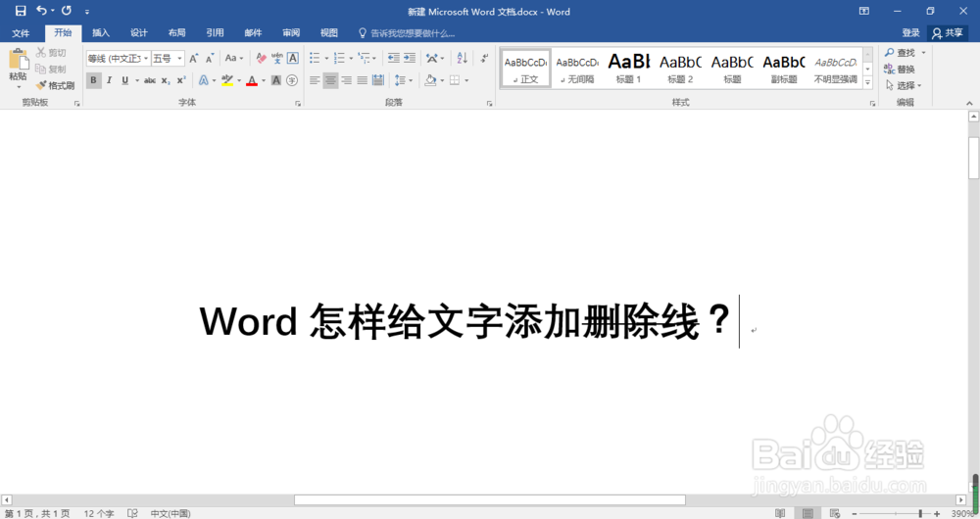
Task: Open the font name dropdown
Action: 146,58
